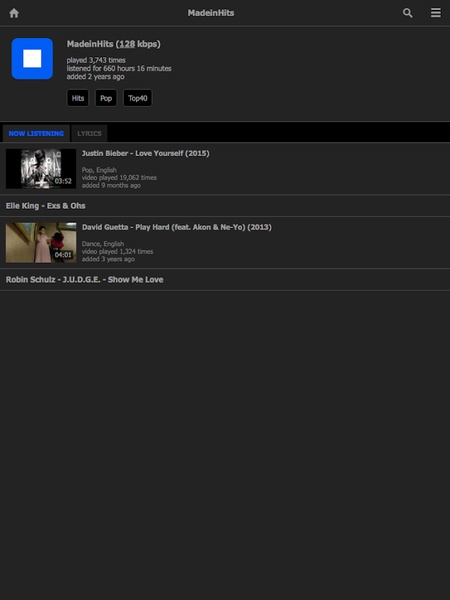Click 'played 3,743 times' text
450x600 pixels.
coord(96,60)
